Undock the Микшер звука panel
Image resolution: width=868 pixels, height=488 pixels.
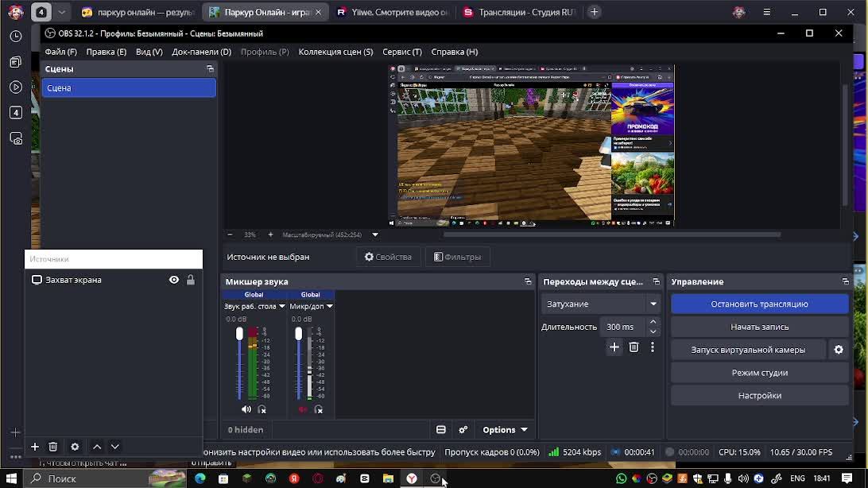point(528,281)
